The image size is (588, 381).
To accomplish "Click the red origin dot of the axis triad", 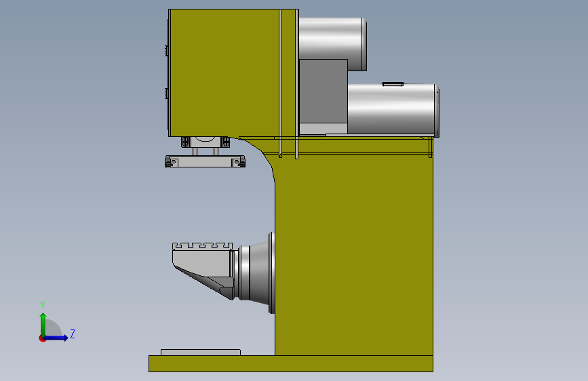I will point(41,338).
